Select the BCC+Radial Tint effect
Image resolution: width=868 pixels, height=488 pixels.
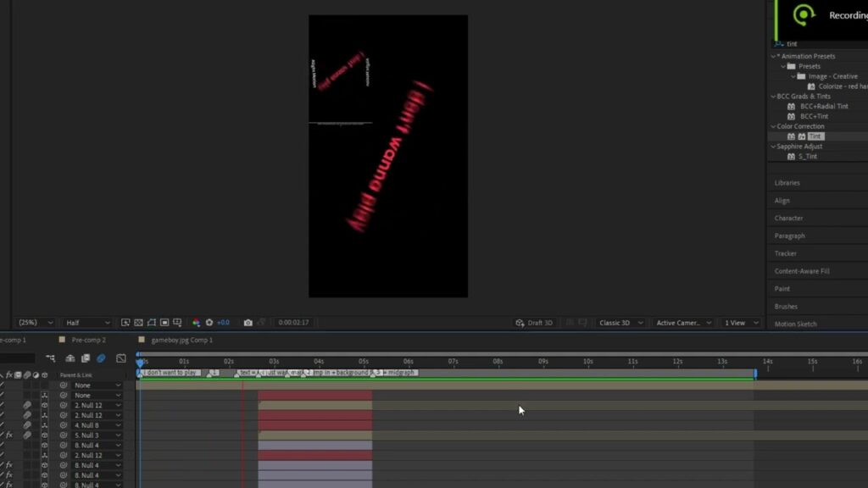tap(824, 107)
